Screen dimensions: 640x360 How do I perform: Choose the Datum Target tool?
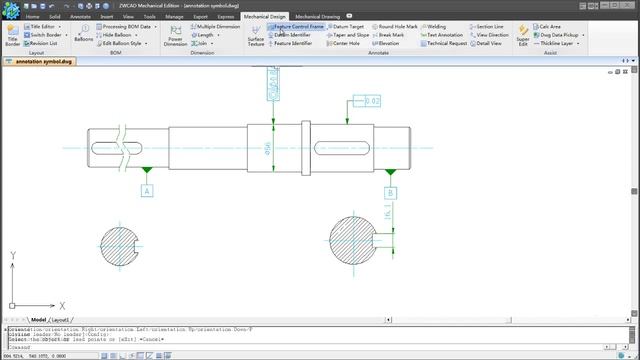click(x=345, y=27)
